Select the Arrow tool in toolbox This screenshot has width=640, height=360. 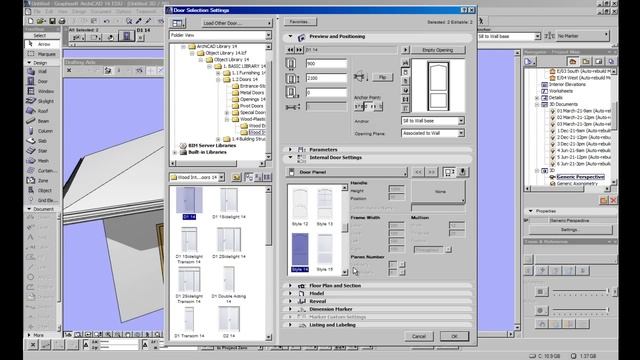(42, 44)
